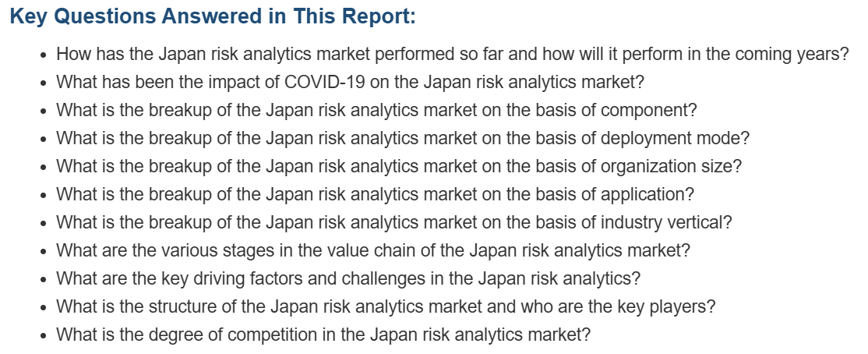Image resolution: width=868 pixels, height=354 pixels.
Task: Click the COVID-19 impact question line
Action: tap(351, 83)
